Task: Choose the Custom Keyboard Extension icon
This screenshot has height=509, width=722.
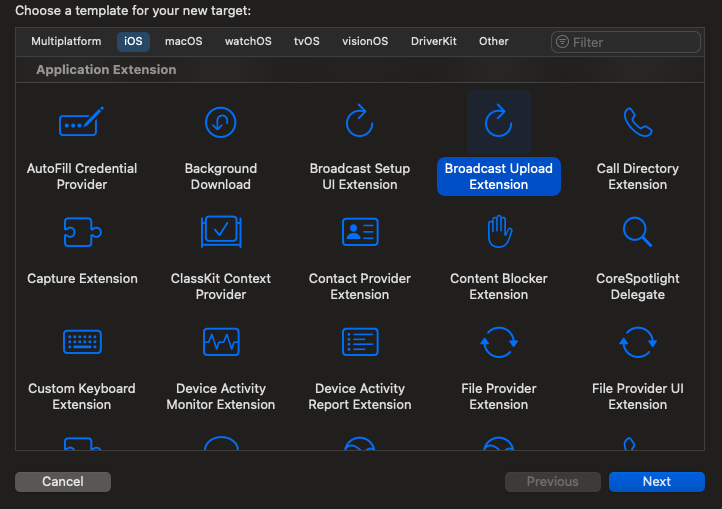Action: [x=82, y=342]
